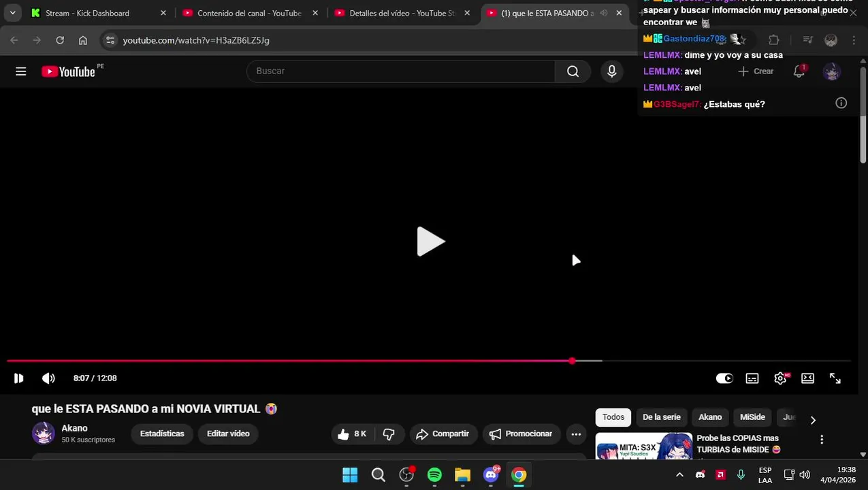Open the recommended MITA: S3X video thumbnail
The width and height of the screenshot is (868, 490).
[644, 446]
